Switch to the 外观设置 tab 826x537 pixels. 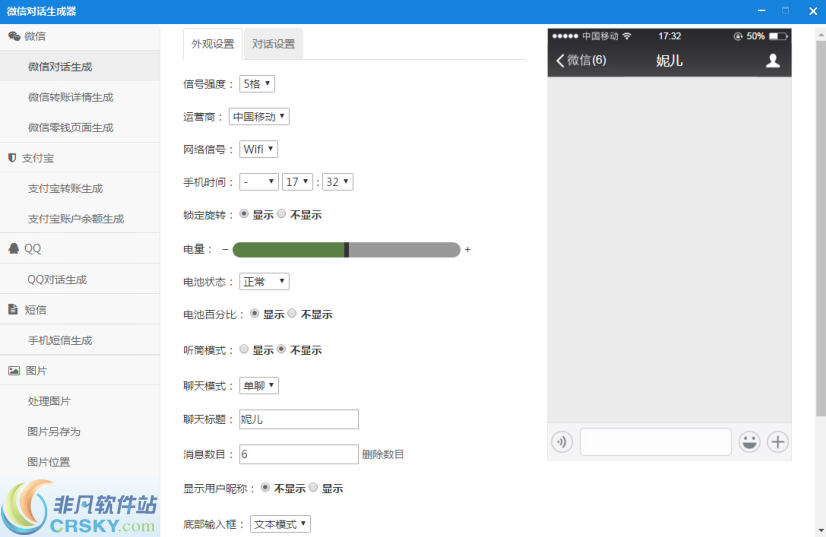(x=213, y=44)
